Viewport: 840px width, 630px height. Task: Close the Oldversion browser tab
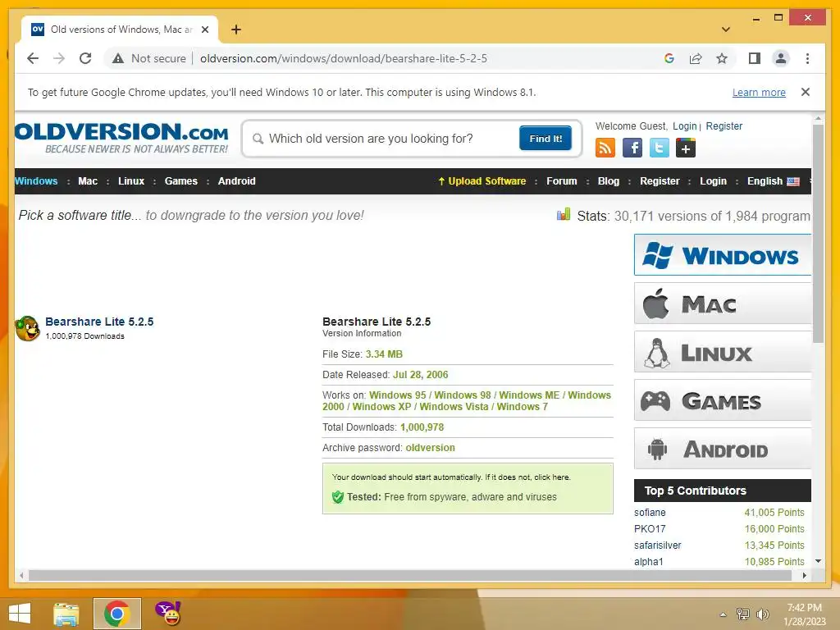[204, 30]
